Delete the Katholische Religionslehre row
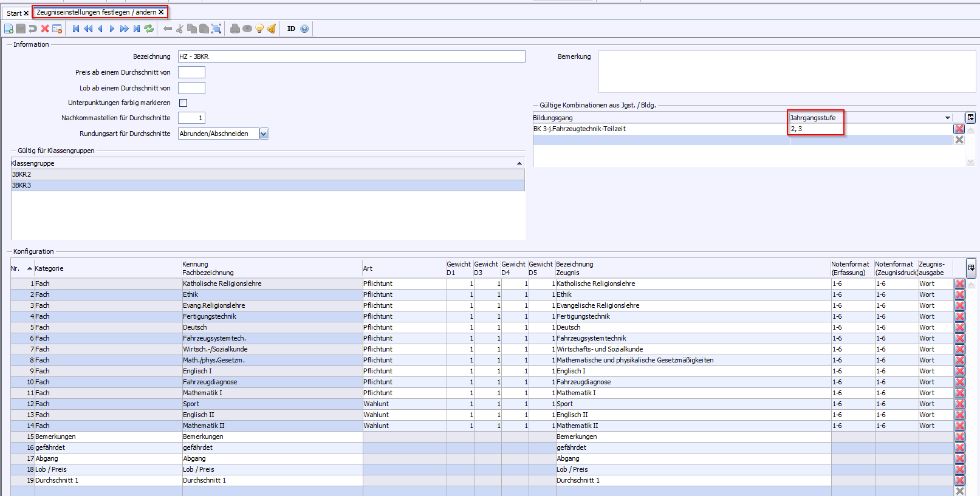 [959, 284]
